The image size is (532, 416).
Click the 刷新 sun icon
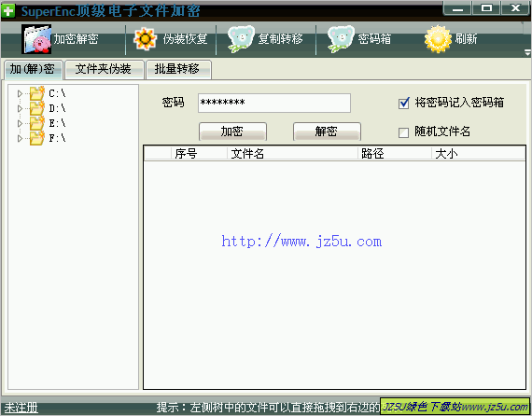point(438,39)
